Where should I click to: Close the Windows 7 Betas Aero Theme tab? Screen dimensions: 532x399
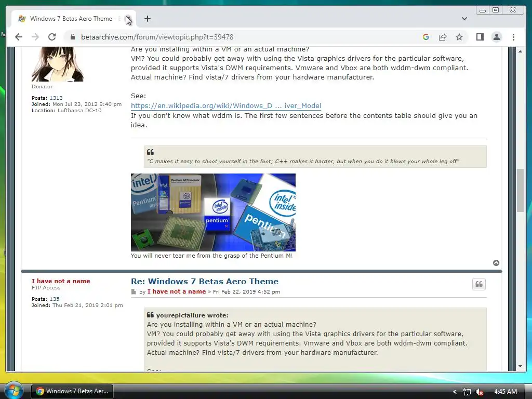pos(128,19)
